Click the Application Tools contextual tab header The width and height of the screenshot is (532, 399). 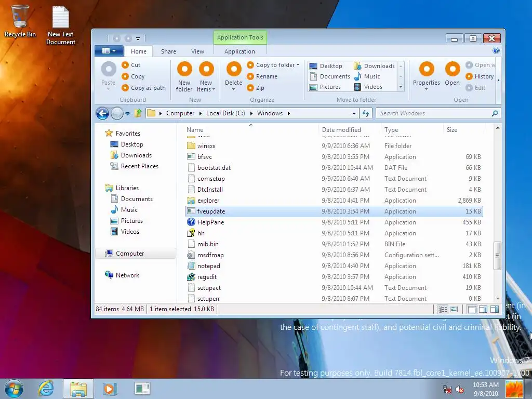[x=240, y=37]
